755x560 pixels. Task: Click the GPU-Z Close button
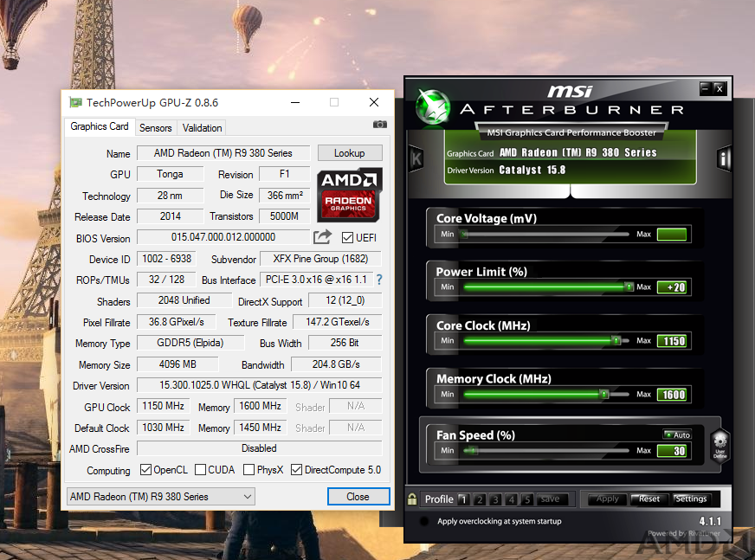point(358,497)
